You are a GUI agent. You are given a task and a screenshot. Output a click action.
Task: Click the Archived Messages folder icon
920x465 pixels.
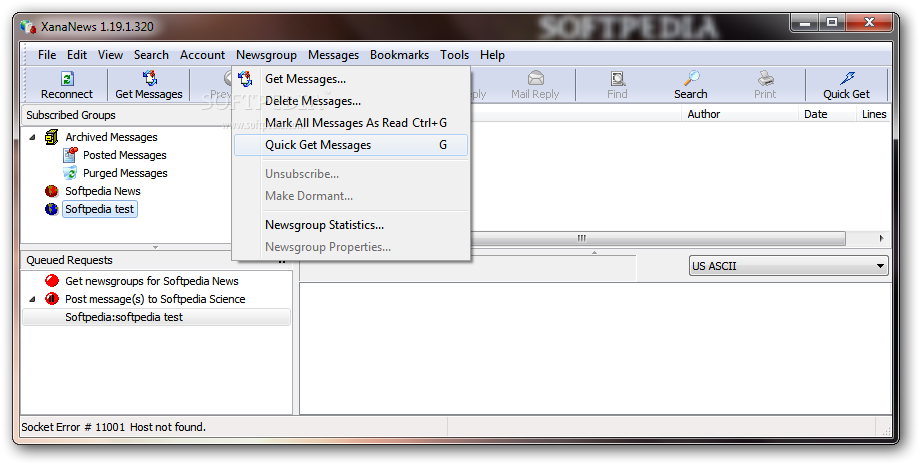52,137
